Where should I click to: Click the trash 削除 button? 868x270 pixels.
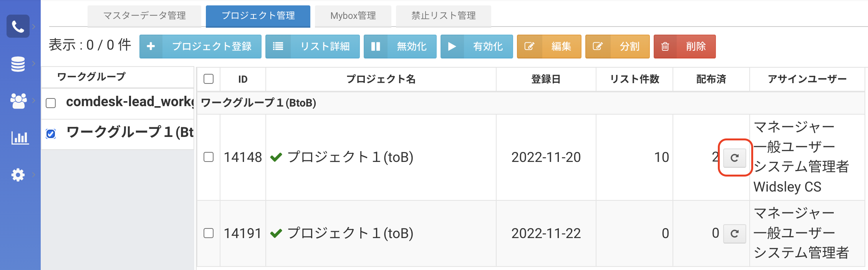point(684,47)
